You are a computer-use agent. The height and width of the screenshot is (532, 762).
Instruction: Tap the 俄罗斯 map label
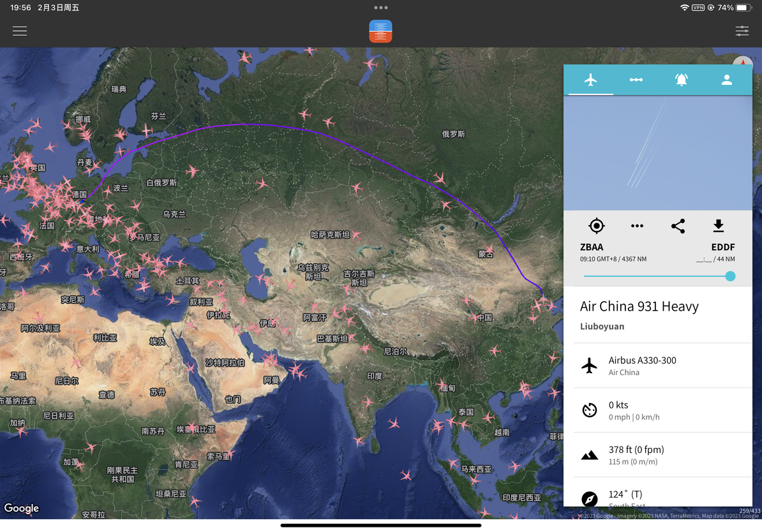click(453, 134)
